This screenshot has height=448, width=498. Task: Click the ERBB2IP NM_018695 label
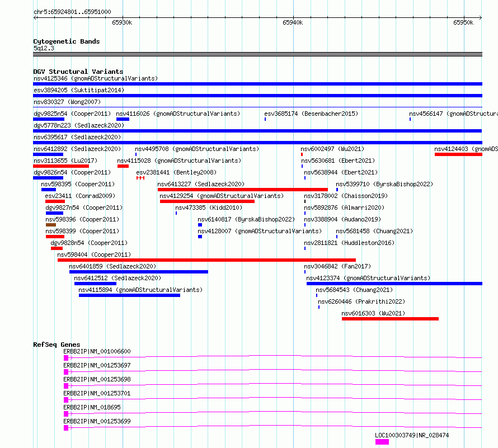point(92,407)
